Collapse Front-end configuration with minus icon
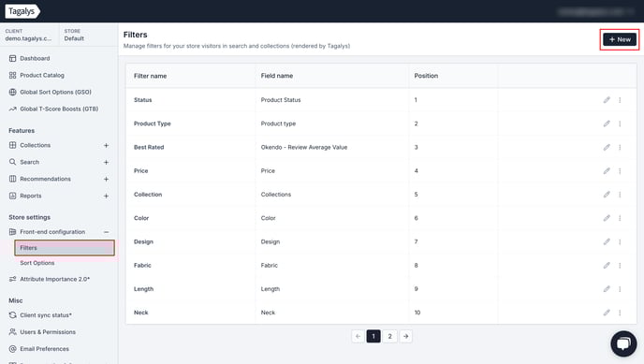The height and width of the screenshot is (364, 644). (x=106, y=232)
